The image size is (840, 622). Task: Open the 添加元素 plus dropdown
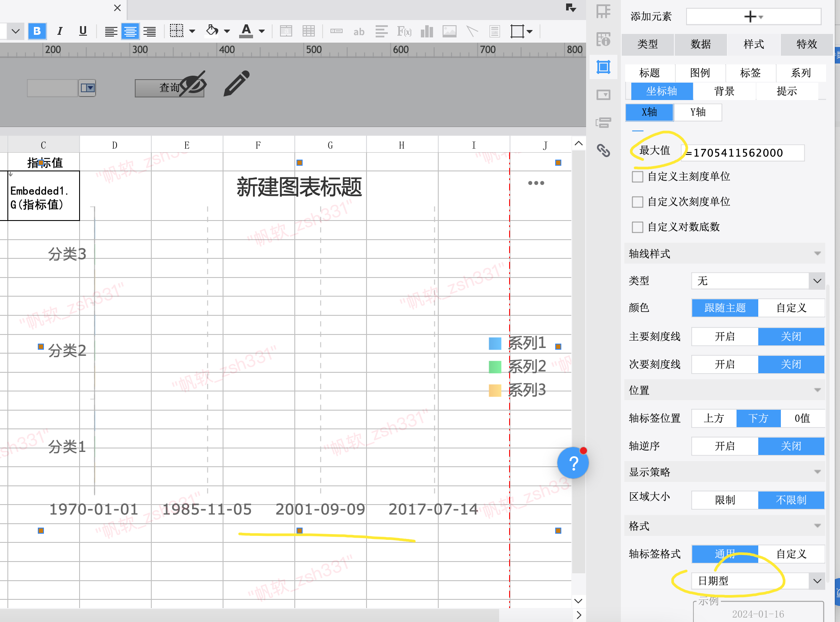(x=753, y=17)
